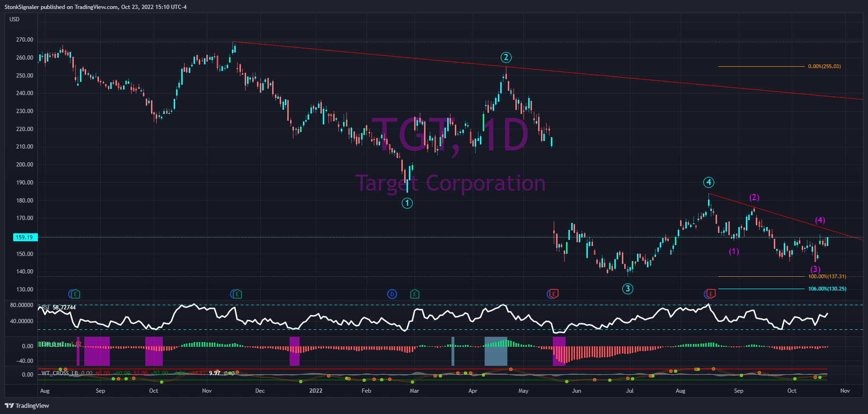Click the 2022 year label on time axis
This screenshot has height=414, width=868.
pyautogui.click(x=316, y=391)
